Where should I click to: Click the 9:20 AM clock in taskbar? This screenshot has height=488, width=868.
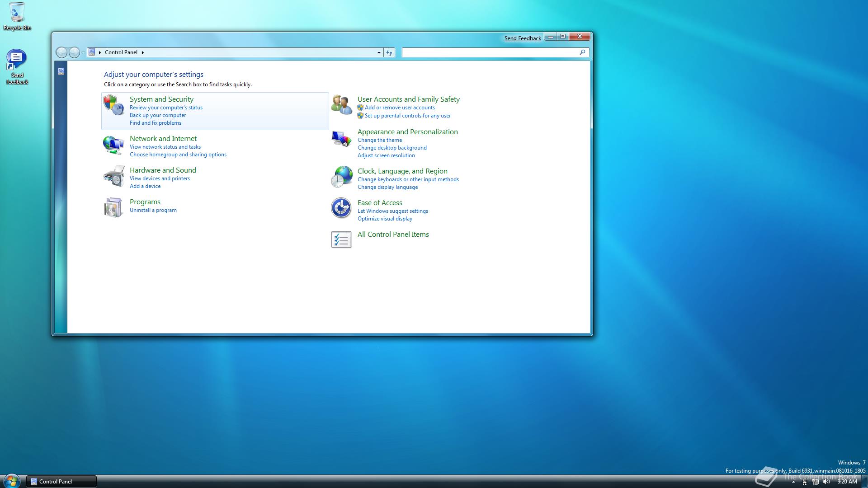(847, 482)
